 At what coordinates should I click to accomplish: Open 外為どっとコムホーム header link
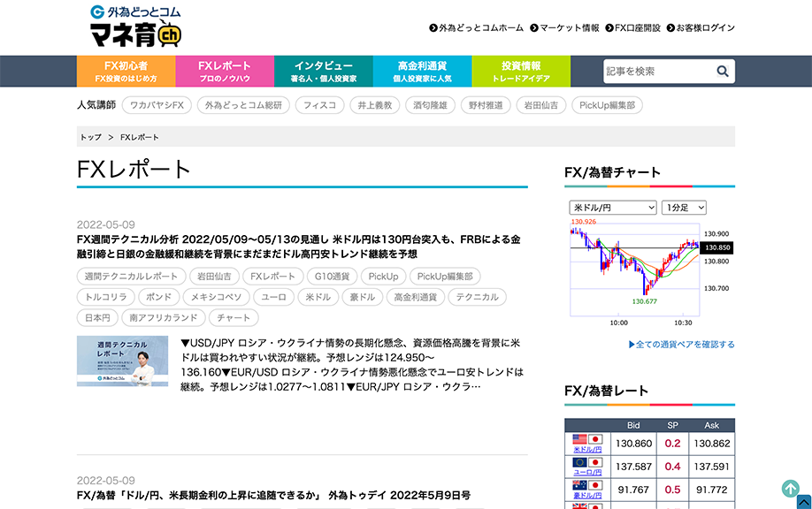pyautogui.click(x=476, y=27)
